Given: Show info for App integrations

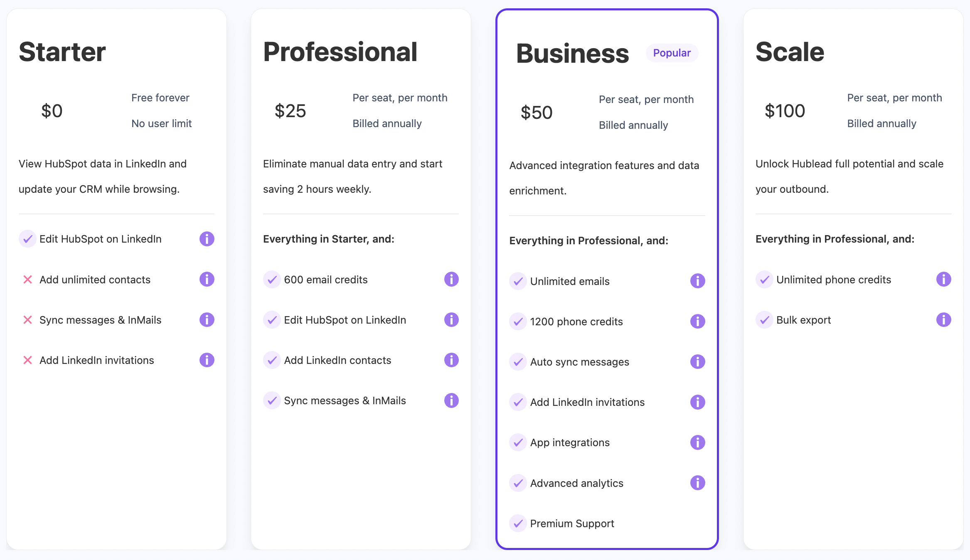Looking at the screenshot, I should click(698, 442).
